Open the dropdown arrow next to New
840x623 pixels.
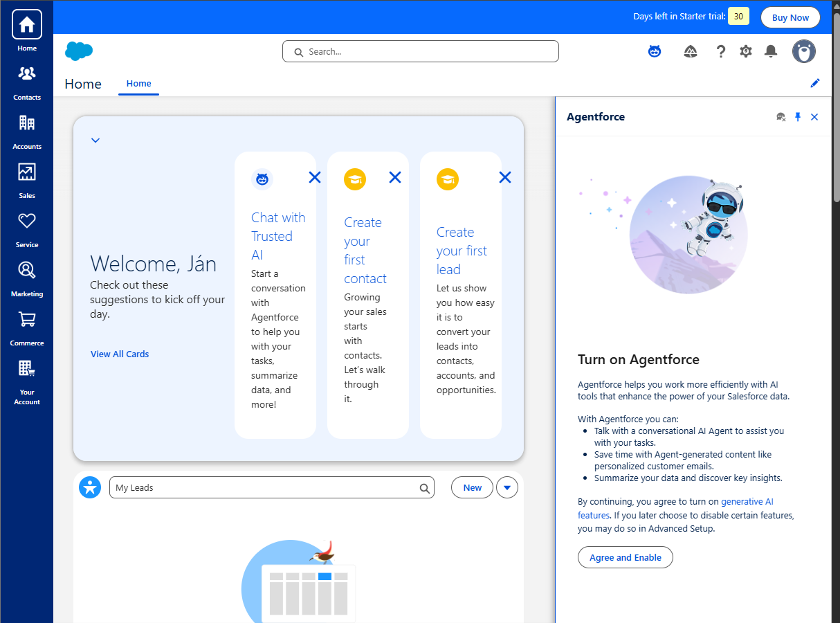pyautogui.click(x=507, y=487)
